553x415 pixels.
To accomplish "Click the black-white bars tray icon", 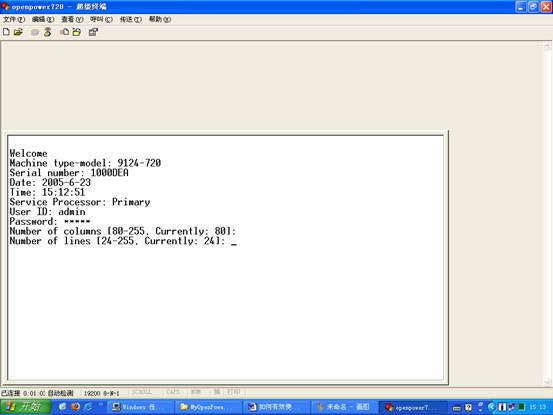I will pos(502,407).
